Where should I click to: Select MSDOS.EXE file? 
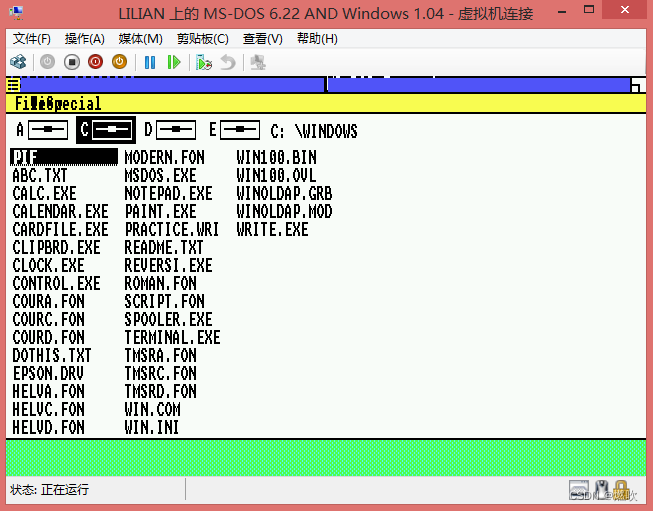tap(160, 175)
